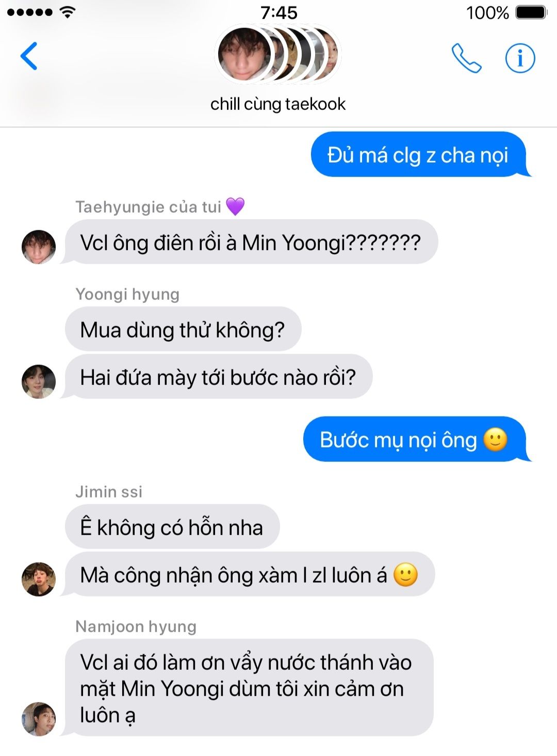Select the 'Bước mụ nọi ông' blue bubble

click(415, 439)
